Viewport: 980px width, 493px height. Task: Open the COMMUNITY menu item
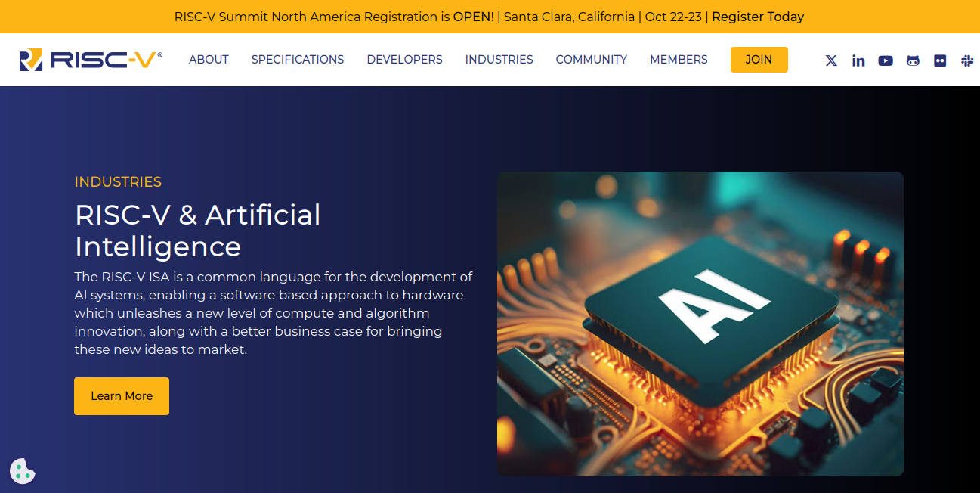pyautogui.click(x=591, y=60)
